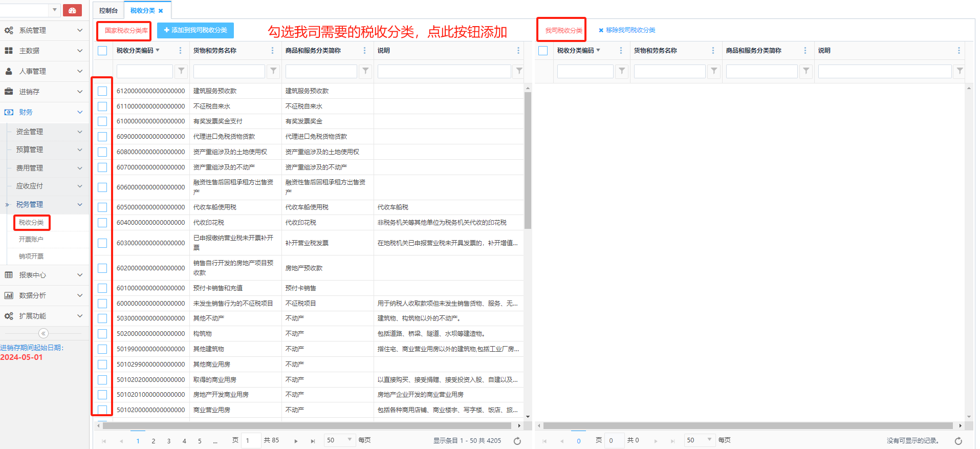980x449 pixels.
Task: Click 移除我司税收分类 link
Action: pyautogui.click(x=627, y=30)
